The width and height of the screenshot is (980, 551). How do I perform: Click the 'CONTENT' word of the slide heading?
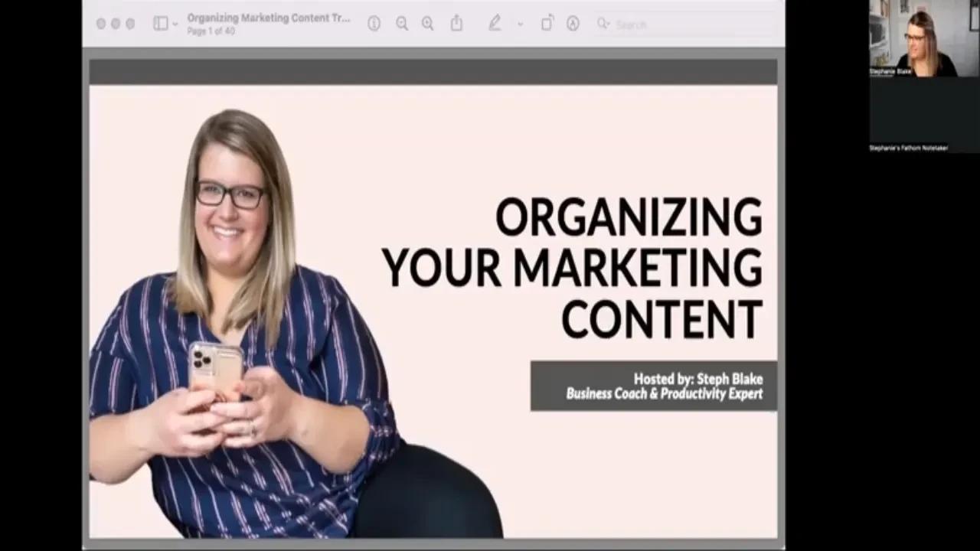point(662,319)
